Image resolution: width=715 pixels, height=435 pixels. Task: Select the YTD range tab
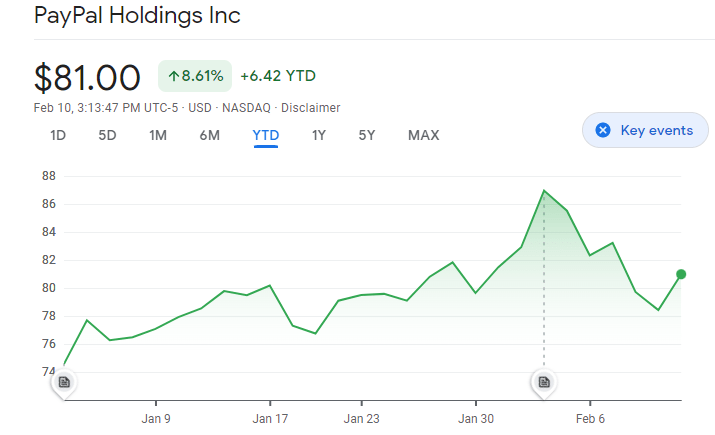tap(266, 135)
